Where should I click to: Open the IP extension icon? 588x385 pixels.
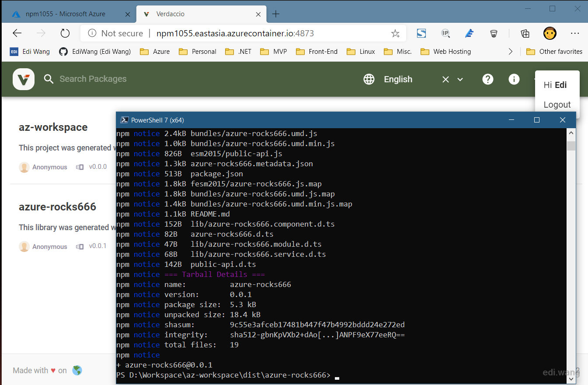point(445,33)
